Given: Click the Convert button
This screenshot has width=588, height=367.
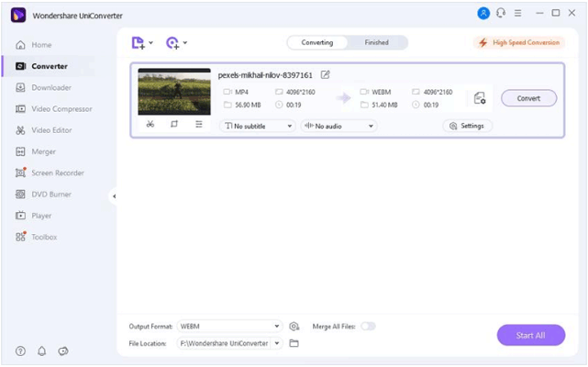Looking at the screenshot, I should (x=528, y=98).
